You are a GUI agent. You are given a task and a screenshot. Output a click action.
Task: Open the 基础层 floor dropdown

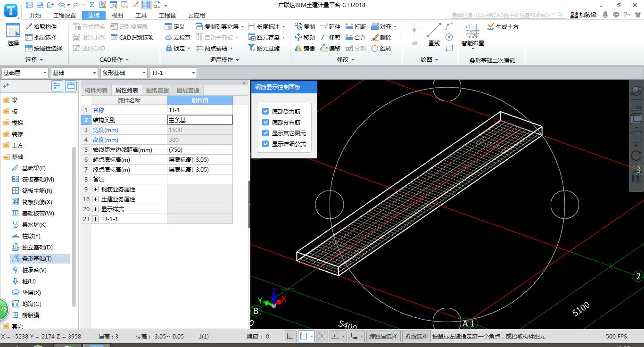coord(25,73)
